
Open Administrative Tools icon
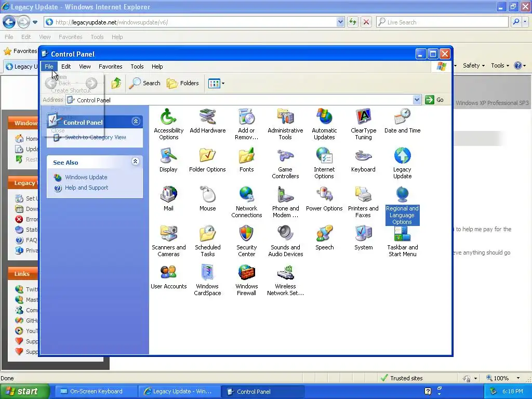pyautogui.click(x=285, y=124)
